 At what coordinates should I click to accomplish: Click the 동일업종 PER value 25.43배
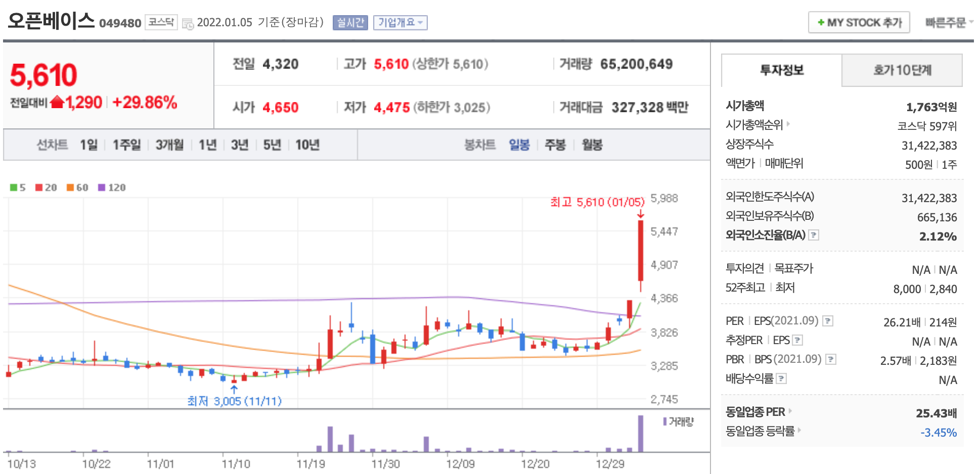click(x=937, y=413)
